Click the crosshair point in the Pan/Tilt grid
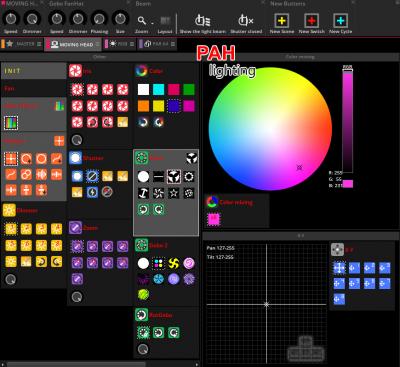Viewport: 400px width, 367px height. (266, 304)
